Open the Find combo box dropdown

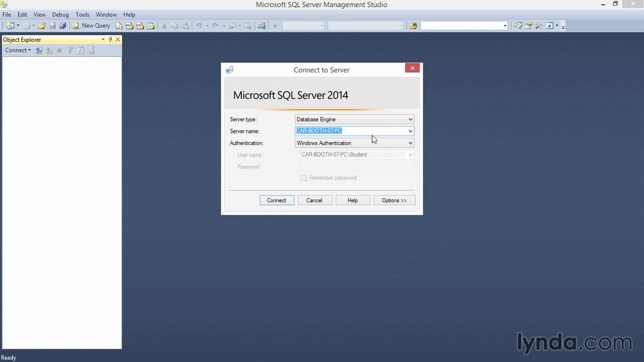coord(505,25)
